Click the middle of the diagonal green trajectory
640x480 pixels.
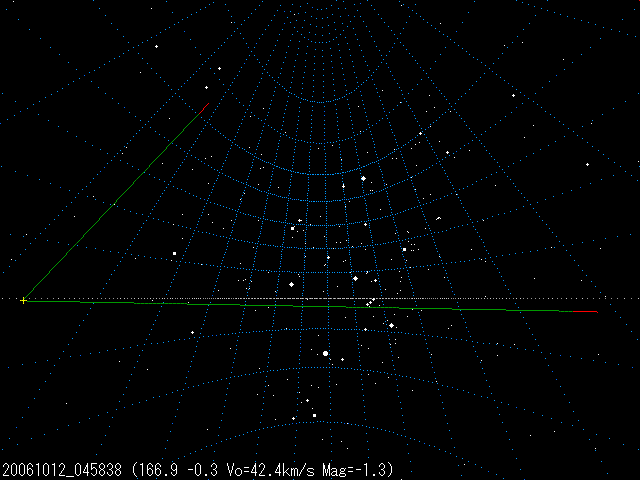(114, 203)
